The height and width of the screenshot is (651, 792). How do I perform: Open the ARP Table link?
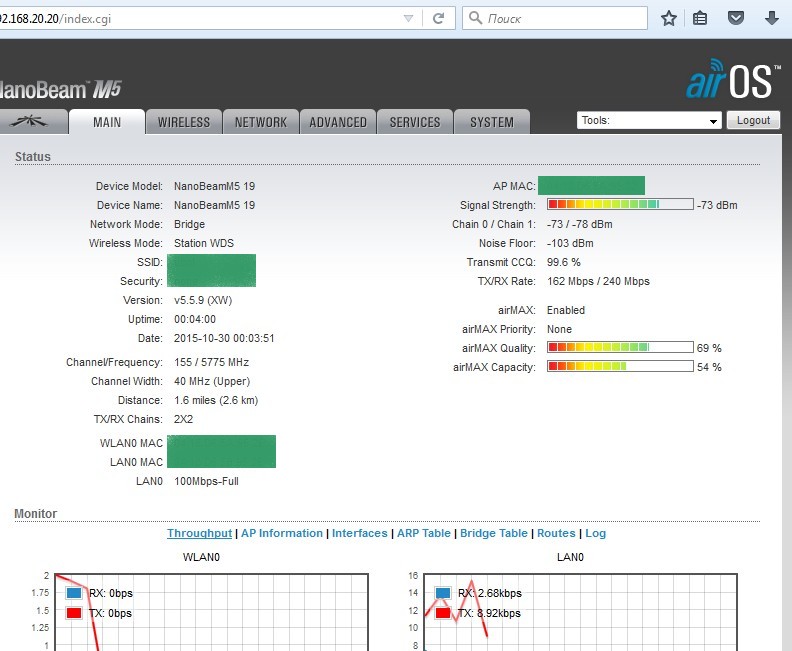click(423, 533)
